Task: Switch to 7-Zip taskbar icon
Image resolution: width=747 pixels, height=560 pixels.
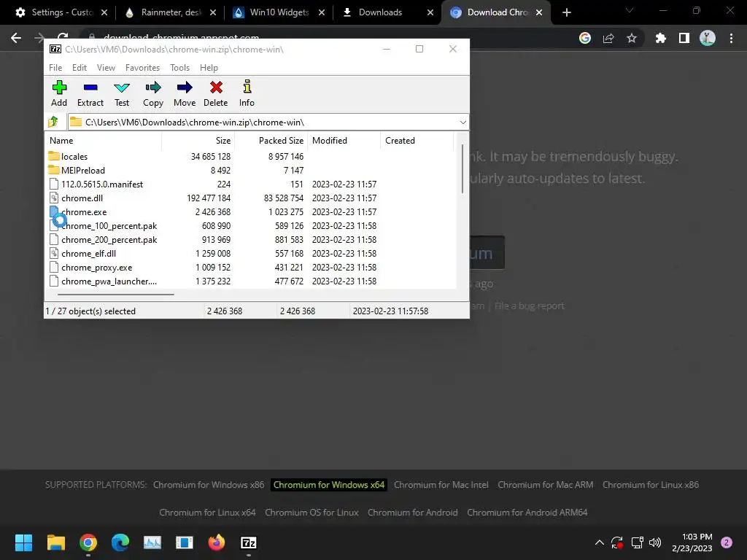Action: coord(249,542)
